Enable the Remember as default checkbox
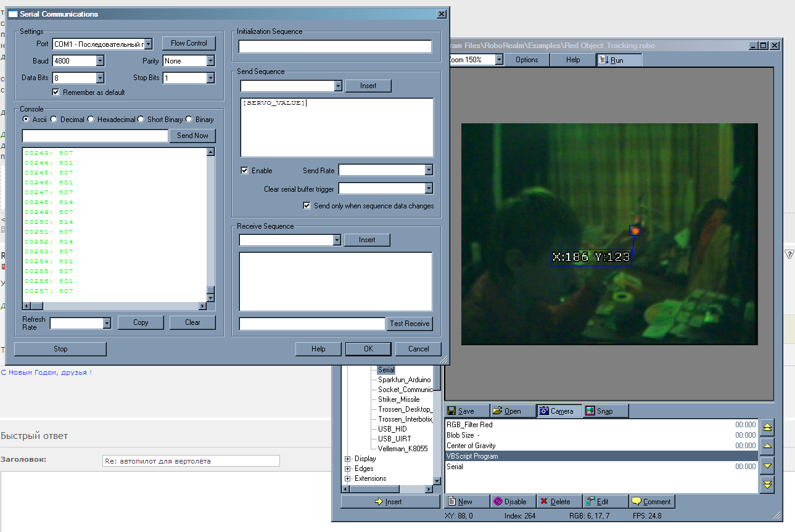The width and height of the screenshot is (795, 532). coord(56,92)
